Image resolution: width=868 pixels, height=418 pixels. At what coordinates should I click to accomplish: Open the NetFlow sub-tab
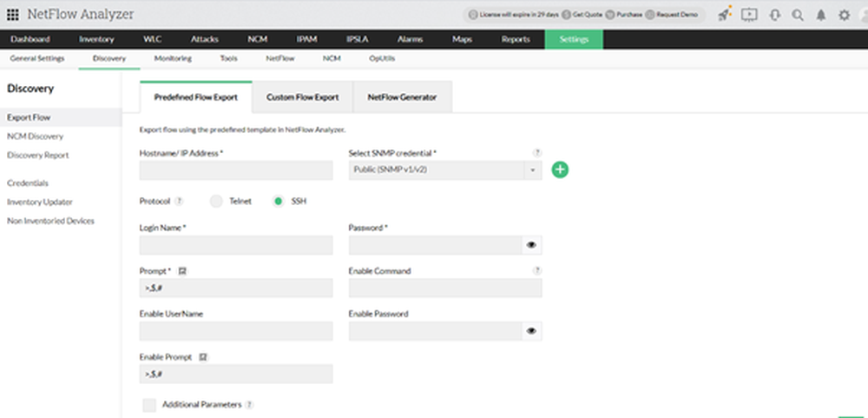coord(279,58)
